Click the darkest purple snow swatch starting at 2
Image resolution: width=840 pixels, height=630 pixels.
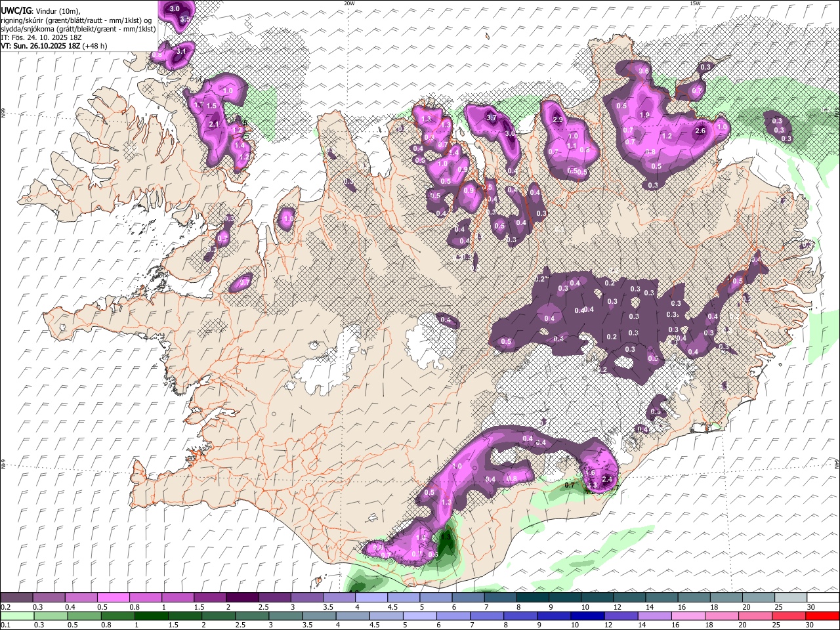(241, 597)
